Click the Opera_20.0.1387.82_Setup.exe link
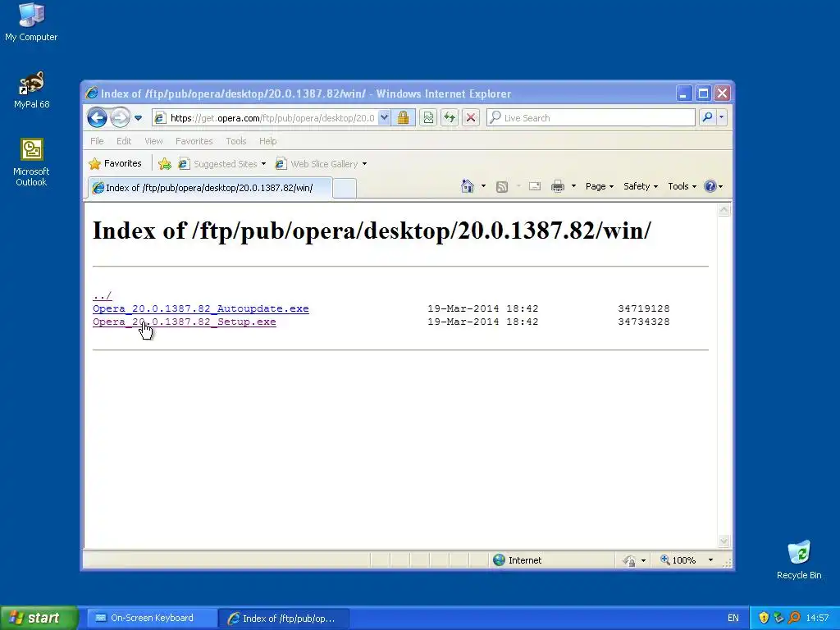 coord(185,322)
